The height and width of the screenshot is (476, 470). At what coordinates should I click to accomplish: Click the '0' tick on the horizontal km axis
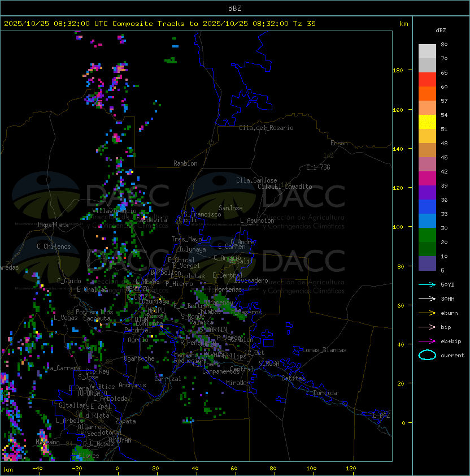(117, 469)
